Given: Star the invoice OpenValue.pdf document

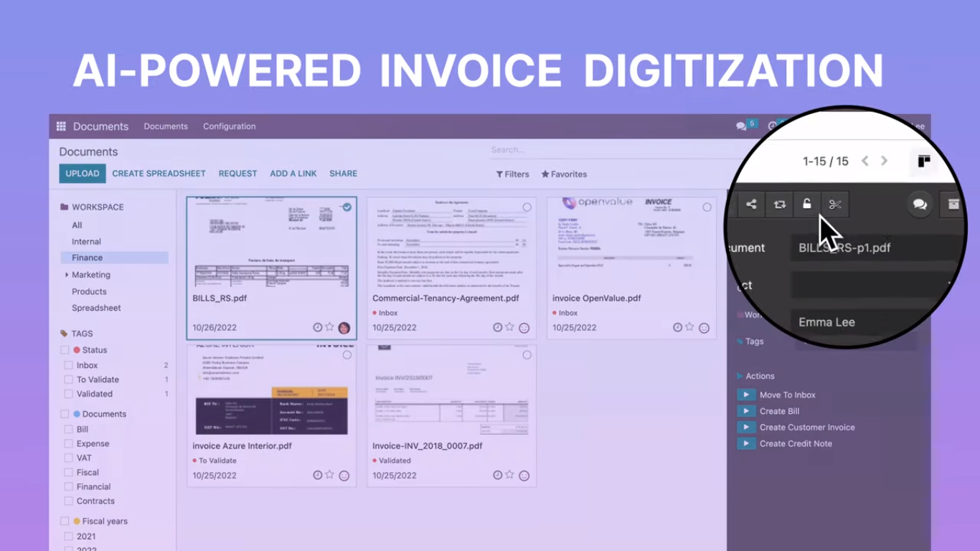Looking at the screenshot, I should (x=689, y=327).
